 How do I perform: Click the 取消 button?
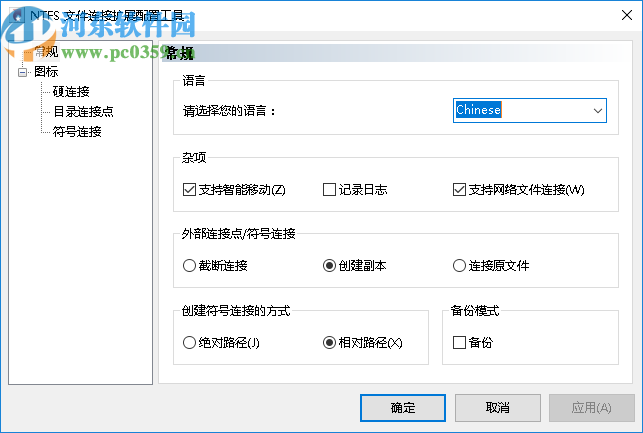pyautogui.click(x=497, y=408)
